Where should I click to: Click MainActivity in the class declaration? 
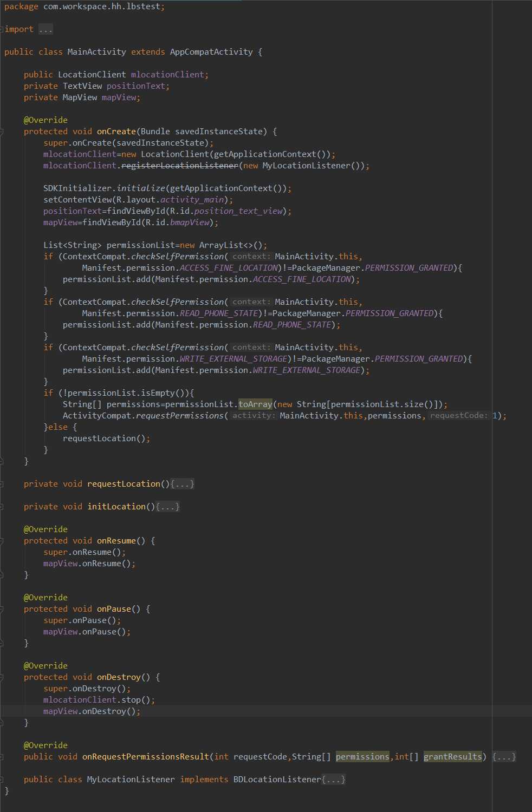coord(96,52)
